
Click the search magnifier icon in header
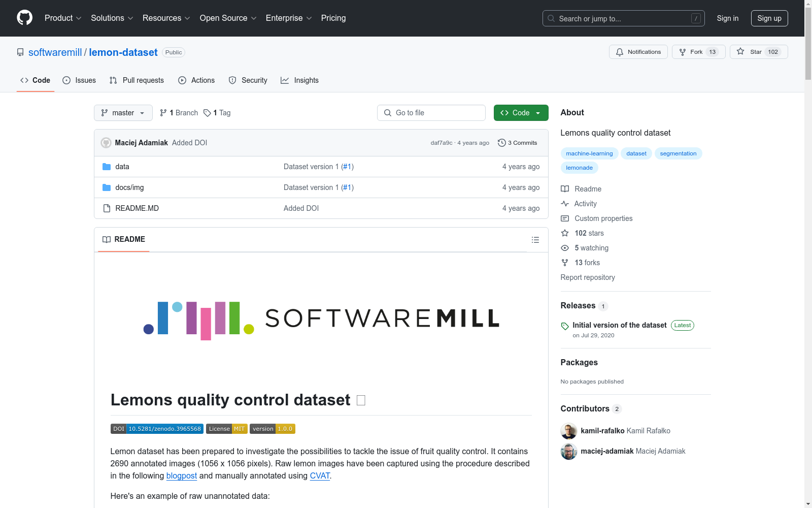click(551, 18)
